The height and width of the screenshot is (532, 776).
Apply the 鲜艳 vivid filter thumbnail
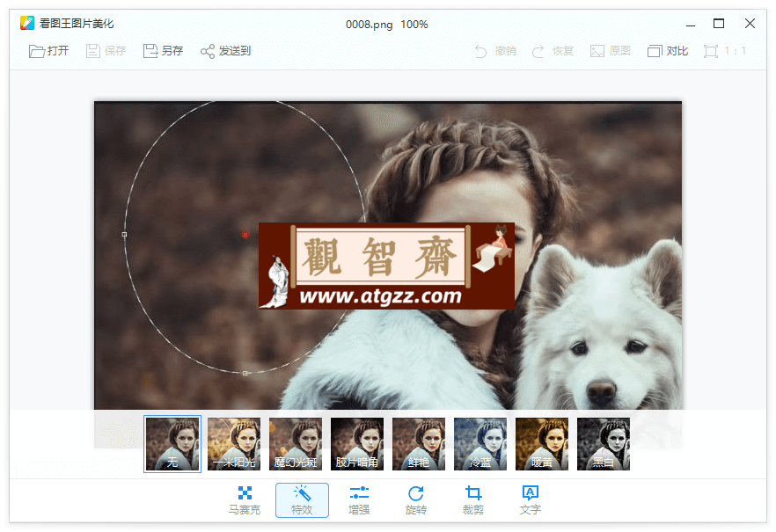click(x=419, y=444)
